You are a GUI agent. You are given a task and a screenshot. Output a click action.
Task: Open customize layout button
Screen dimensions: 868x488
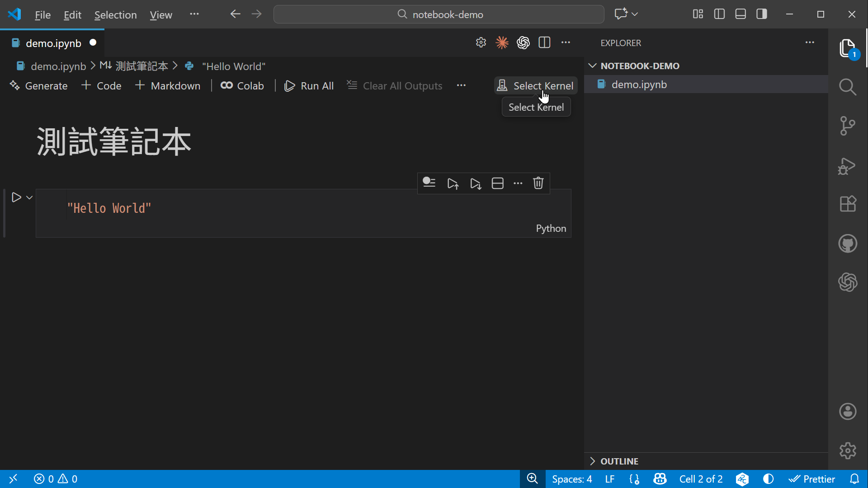click(x=698, y=14)
